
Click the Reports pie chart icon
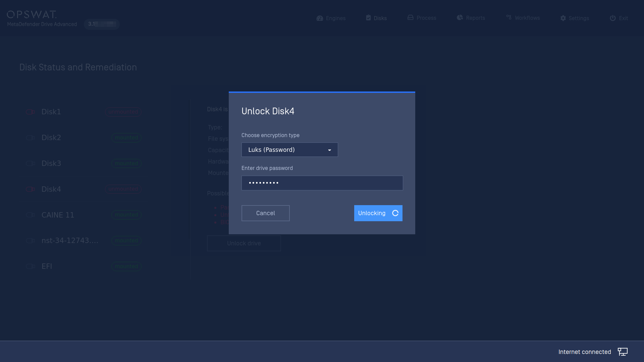(x=460, y=17)
